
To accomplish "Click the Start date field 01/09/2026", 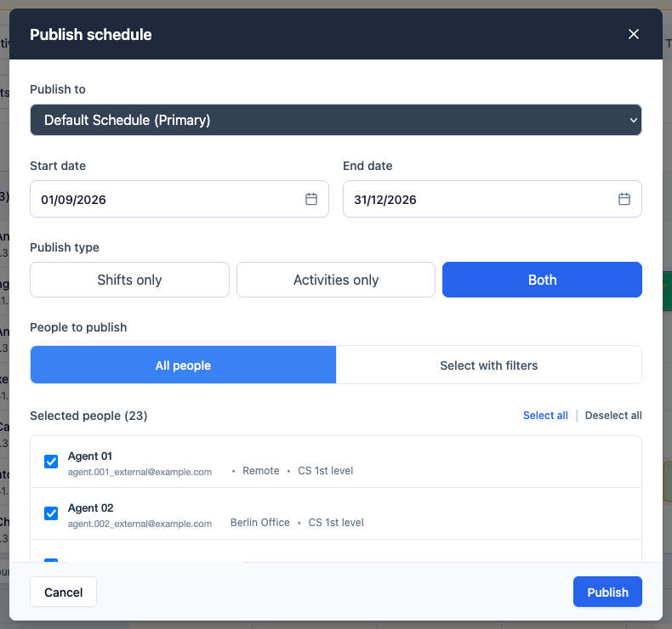I will (179, 199).
